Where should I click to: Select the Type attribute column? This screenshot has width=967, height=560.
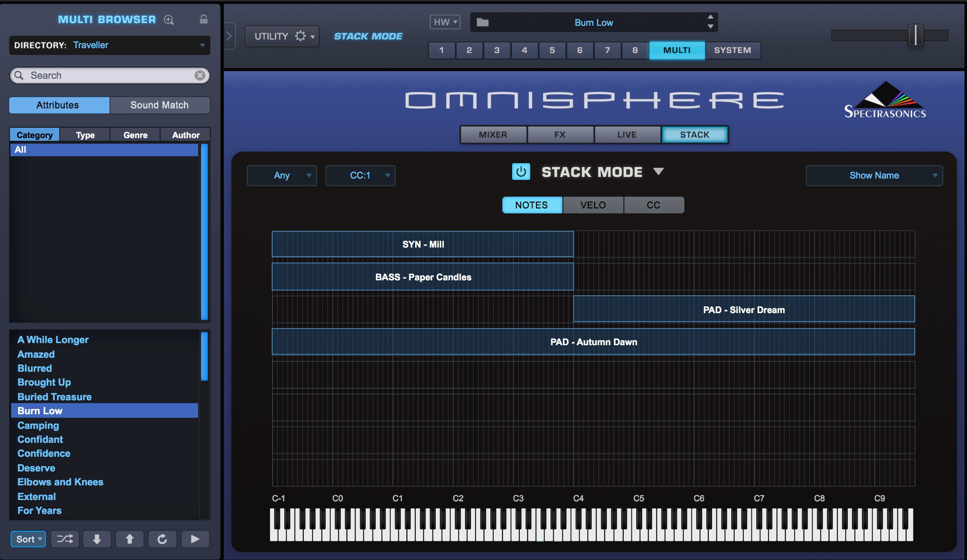(85, 135)
